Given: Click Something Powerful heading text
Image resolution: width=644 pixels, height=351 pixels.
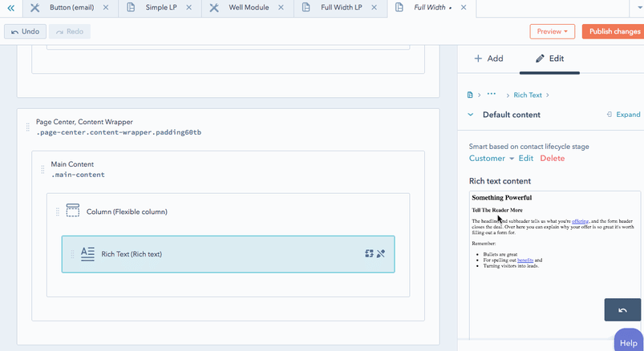Looking at the screenshot, I should [501, 197].
